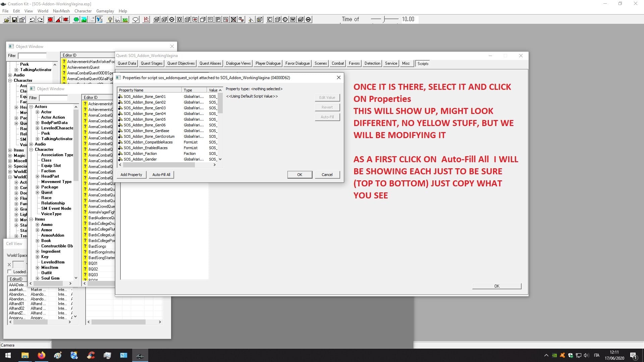Click the Redo arrow in the toolbar
The width and height of the screenshot is (644, 362).
coord(40,19)
